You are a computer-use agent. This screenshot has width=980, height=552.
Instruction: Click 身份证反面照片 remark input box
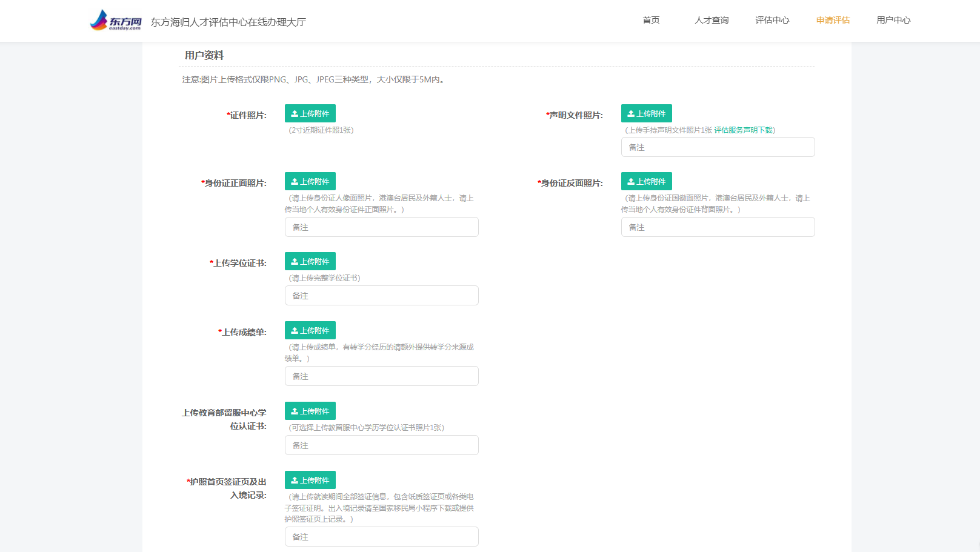718,227
